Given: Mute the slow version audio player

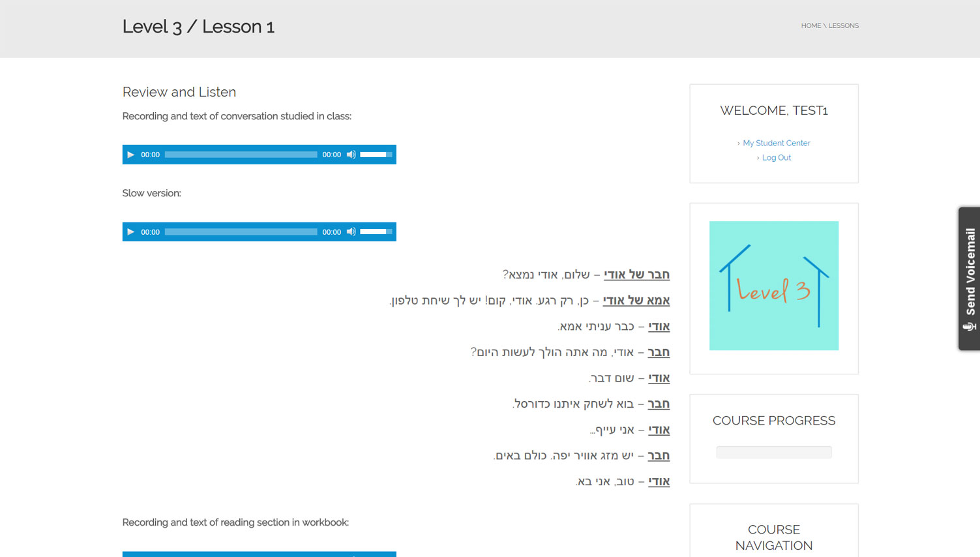Looking at the screenshot, I should 351,232.
